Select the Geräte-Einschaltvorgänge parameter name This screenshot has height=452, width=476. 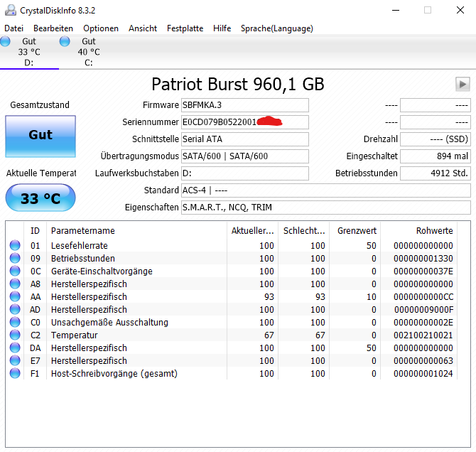102,271
